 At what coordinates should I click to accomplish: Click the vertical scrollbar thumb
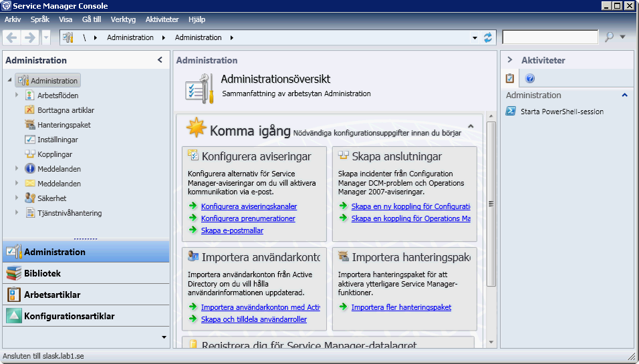pos(491,204)
